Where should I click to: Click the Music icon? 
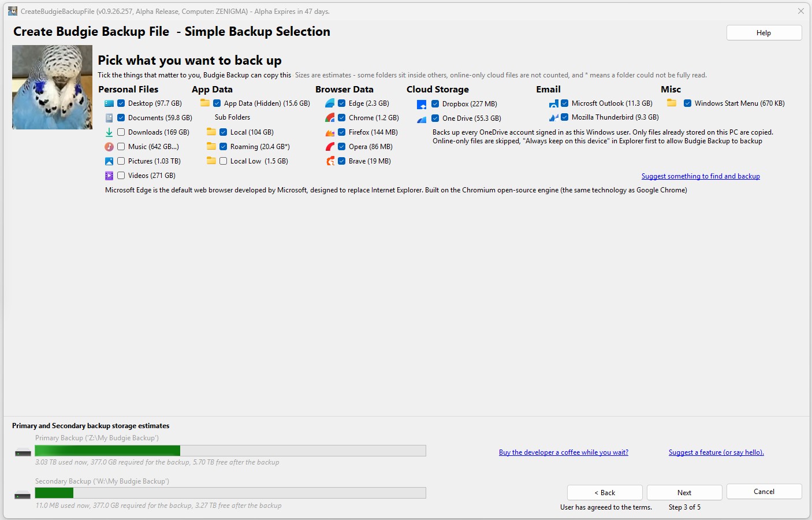[x=109, y=147]
